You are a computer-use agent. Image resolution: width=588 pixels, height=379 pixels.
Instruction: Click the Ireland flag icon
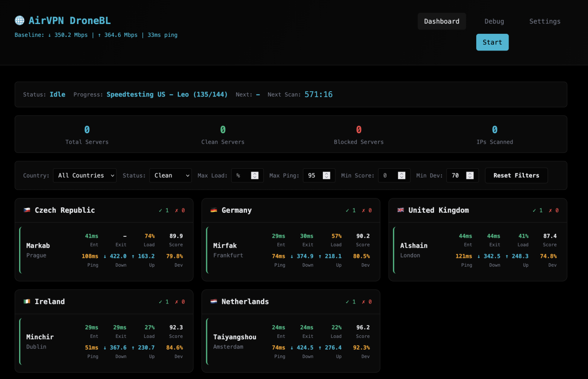27,302
